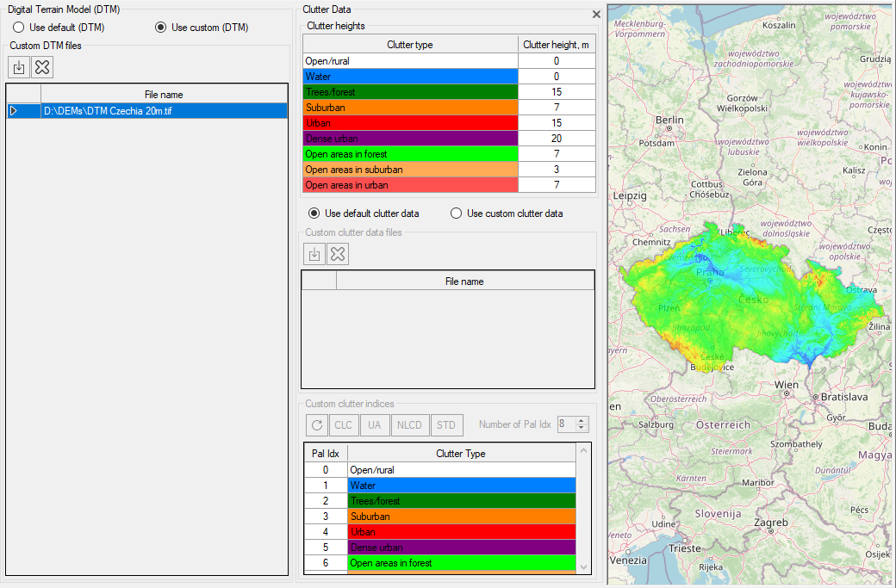This screenshot has height=588, width=896.
Task: Click Salzburg label on the map
Action: 656,424
